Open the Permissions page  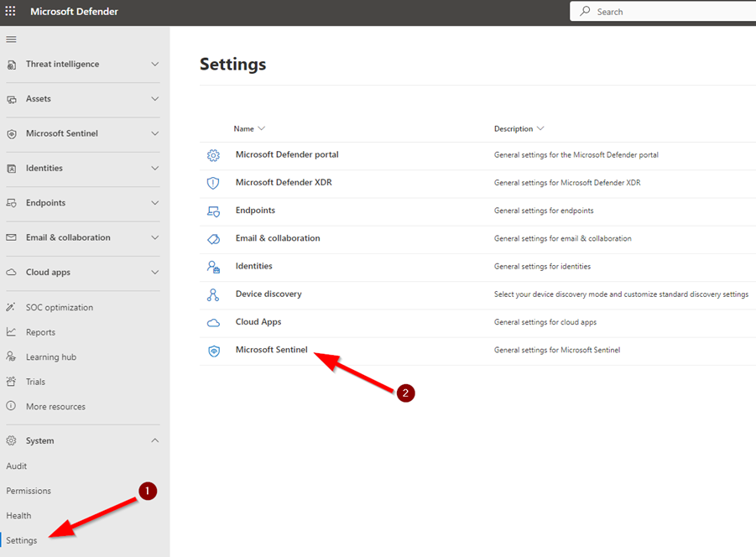point(29,491)
